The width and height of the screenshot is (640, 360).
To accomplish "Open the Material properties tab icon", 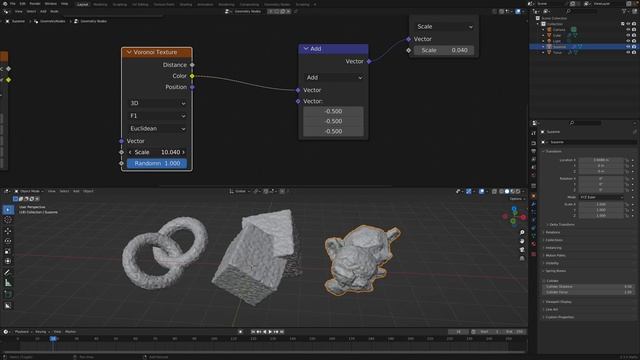I will point(533,244).
